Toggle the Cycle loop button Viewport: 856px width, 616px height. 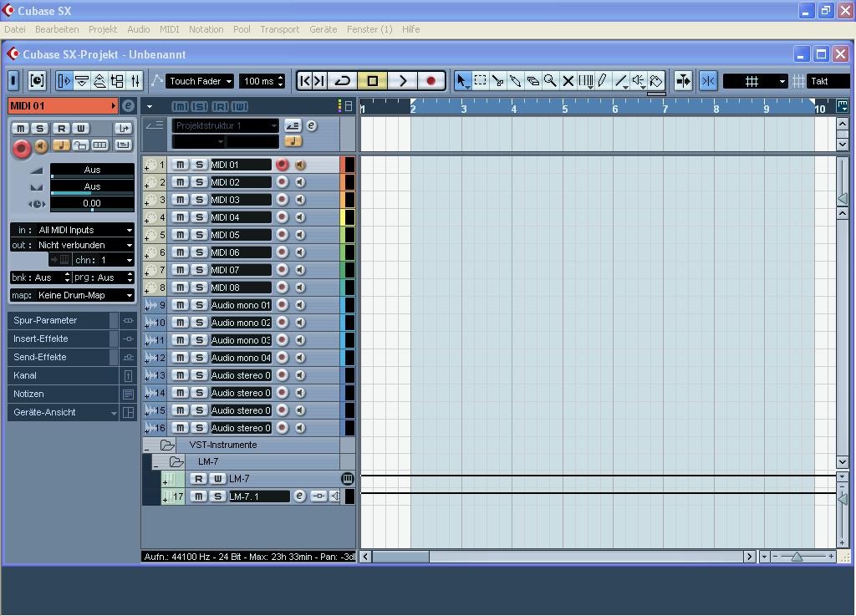[x=342, y=81]
